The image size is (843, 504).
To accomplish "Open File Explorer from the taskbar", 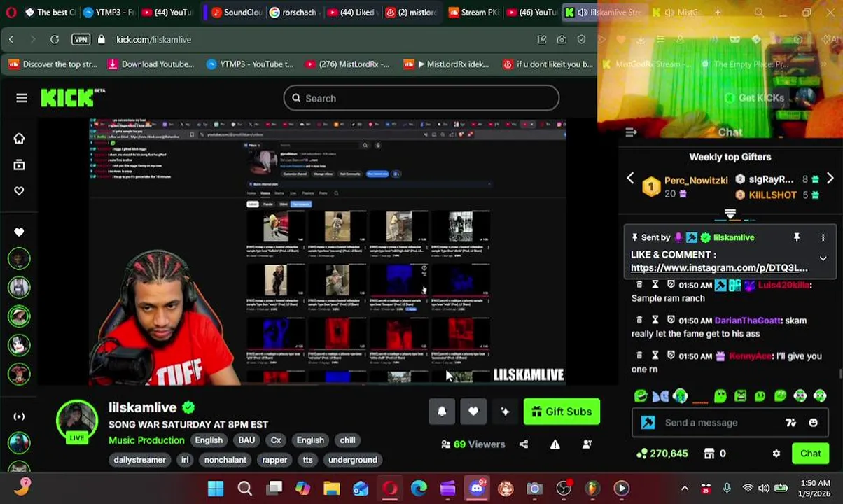I will click(332, 489).
